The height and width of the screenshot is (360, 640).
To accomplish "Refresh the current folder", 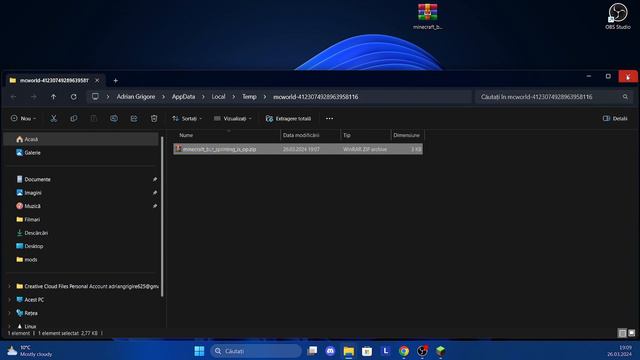I will click(73, 97).
